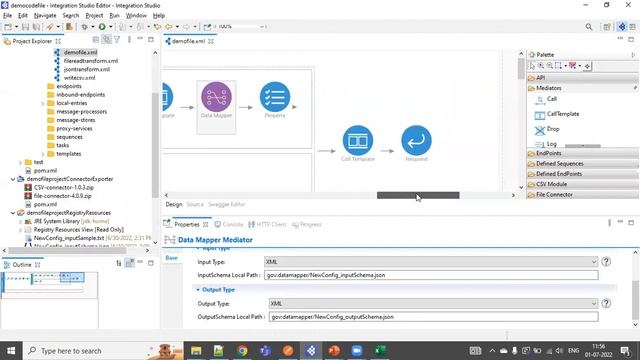
Task: Switch to the Source editor tab
Action: 195,204
